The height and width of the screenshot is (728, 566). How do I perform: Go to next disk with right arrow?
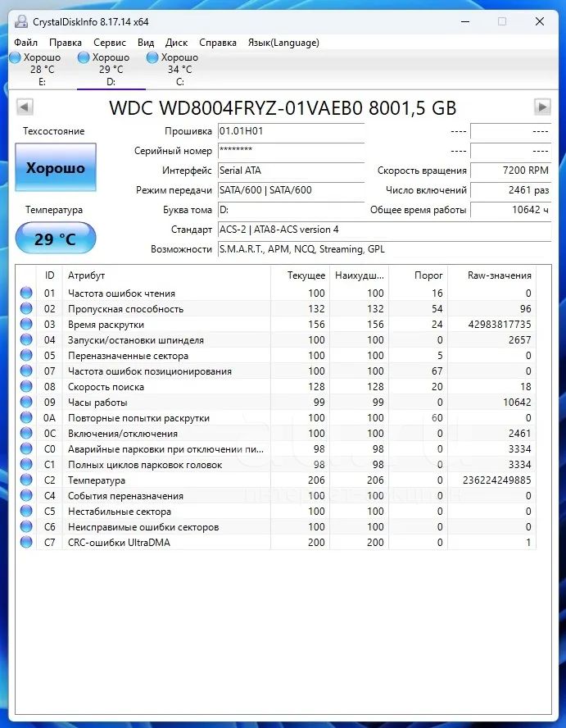(x=542, y=107)
